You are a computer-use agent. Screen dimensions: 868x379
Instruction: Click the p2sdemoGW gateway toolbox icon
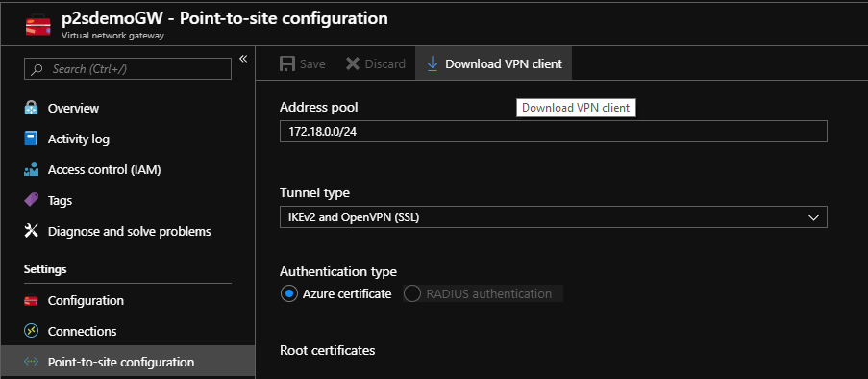[38, 25]
